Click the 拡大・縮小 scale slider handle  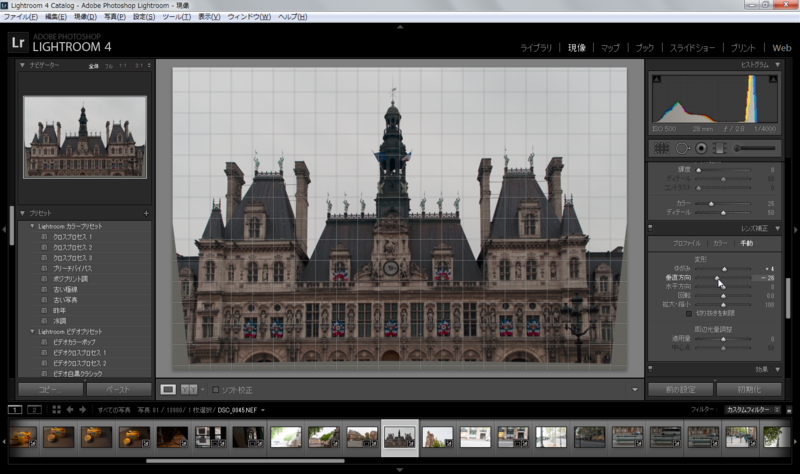coord(723,305)
